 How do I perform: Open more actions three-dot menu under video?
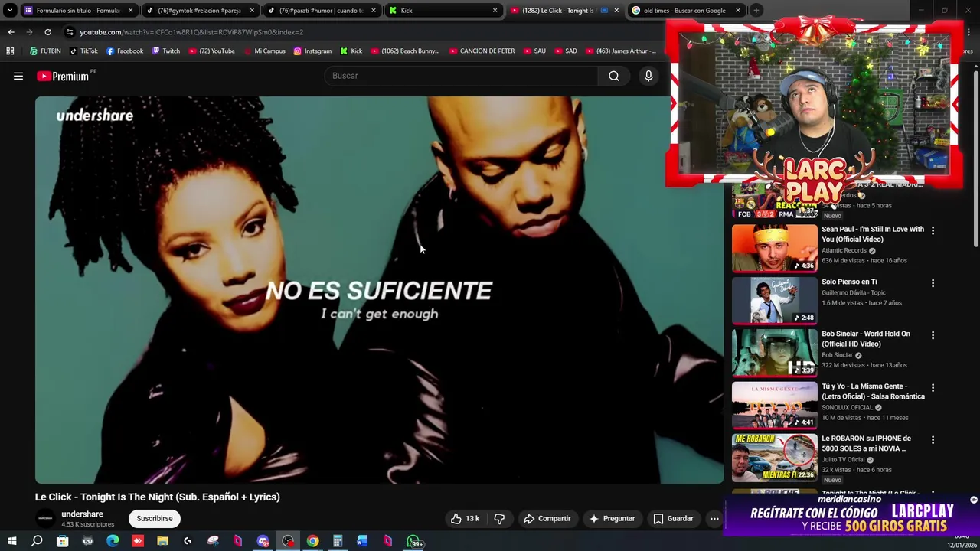coord(714,518)
